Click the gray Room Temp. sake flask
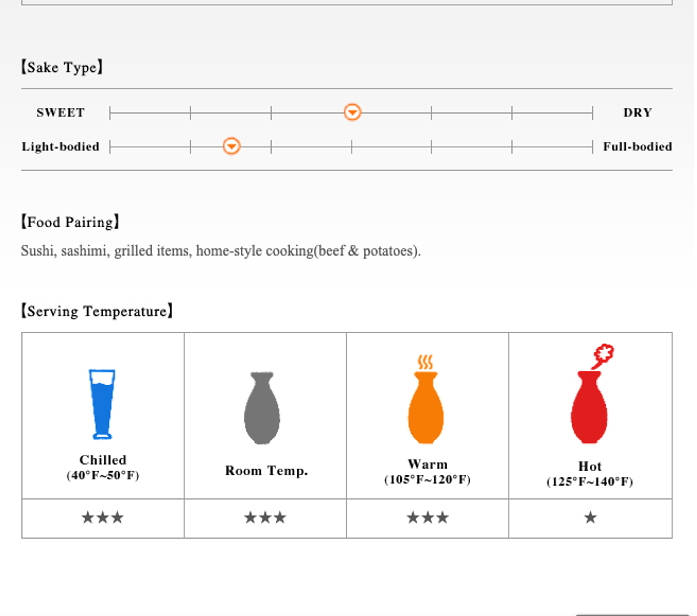 coord(262,408)
